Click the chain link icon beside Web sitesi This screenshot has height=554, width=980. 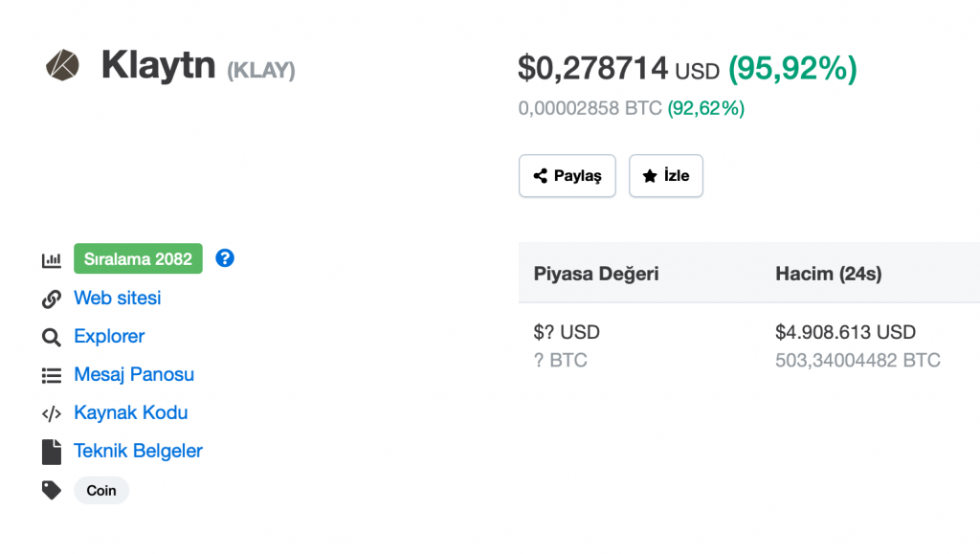[52, 299]
